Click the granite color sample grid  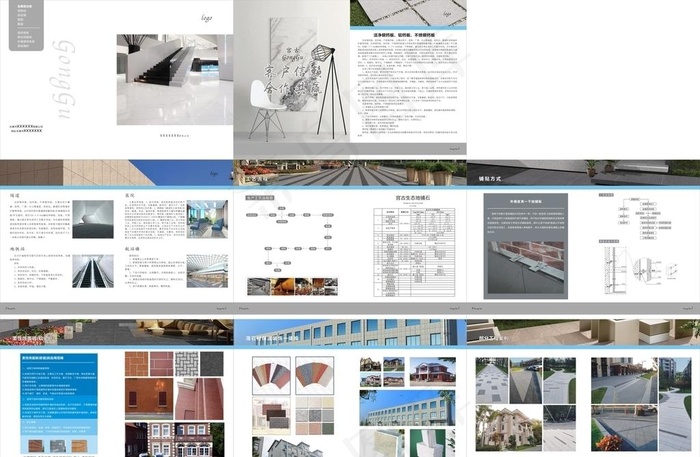(x=314, y=415)
